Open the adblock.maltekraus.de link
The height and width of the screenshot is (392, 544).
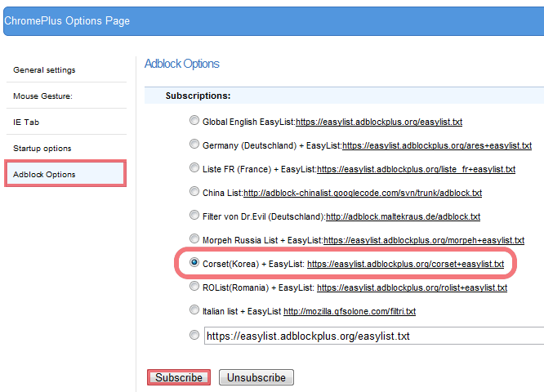pyautogui.click(x=403, y=216)
